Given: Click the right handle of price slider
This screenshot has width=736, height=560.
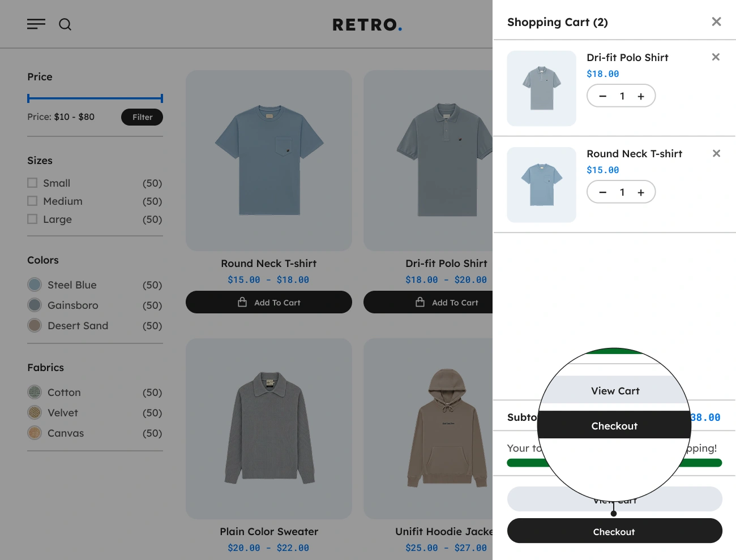Looking at the screenshot, I should tap(162, 98).
